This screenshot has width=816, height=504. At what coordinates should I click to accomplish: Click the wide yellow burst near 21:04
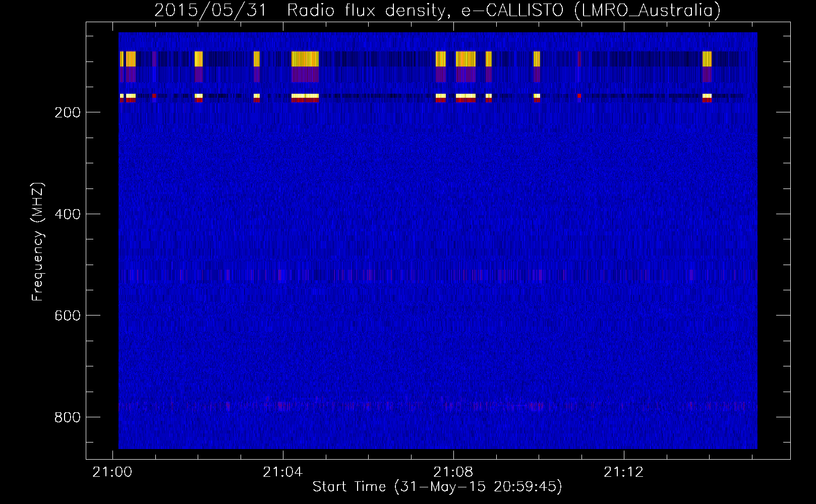pos(305,59)
